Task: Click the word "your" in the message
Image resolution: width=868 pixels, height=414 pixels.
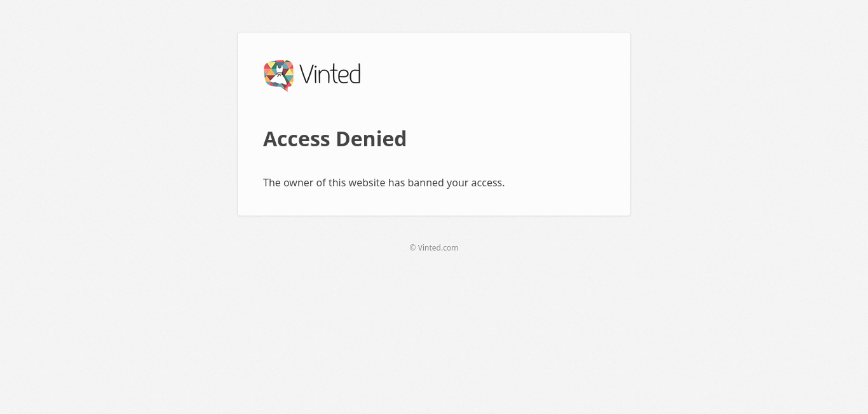Action: pos(458,183)
